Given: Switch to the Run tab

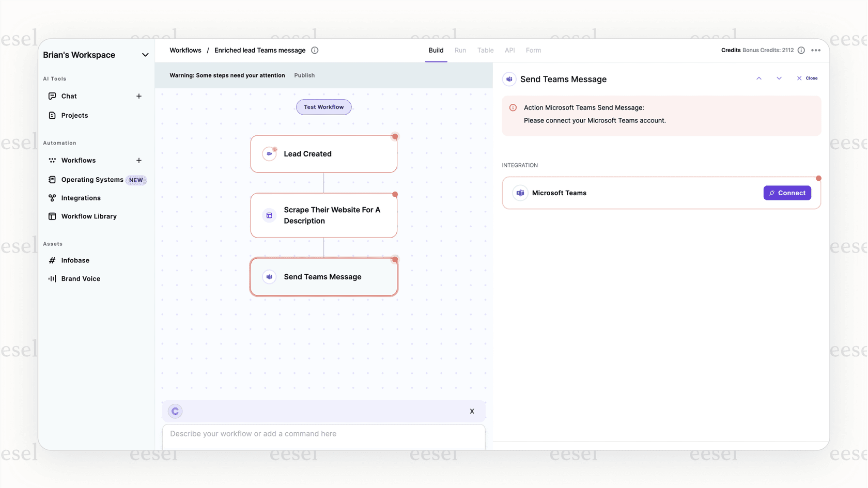Looking at the screenshot, I should tap(460, 50).
